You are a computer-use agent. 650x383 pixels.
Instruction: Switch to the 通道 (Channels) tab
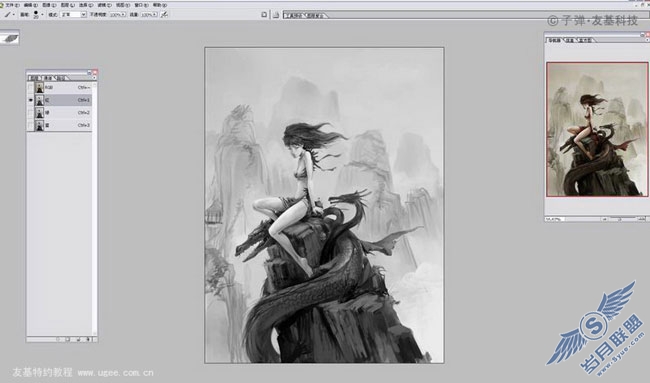click(x=48, y=78)
